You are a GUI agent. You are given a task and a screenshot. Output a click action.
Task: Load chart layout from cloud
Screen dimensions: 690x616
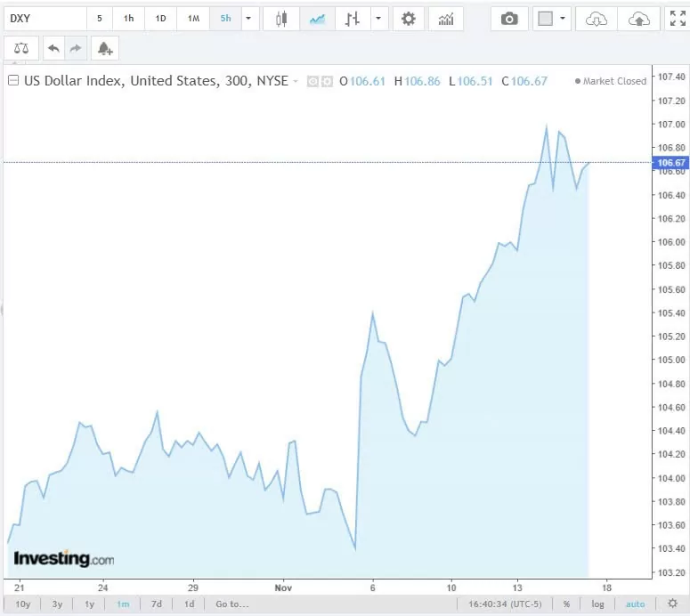pyautogui.click(x=597, y=19)
